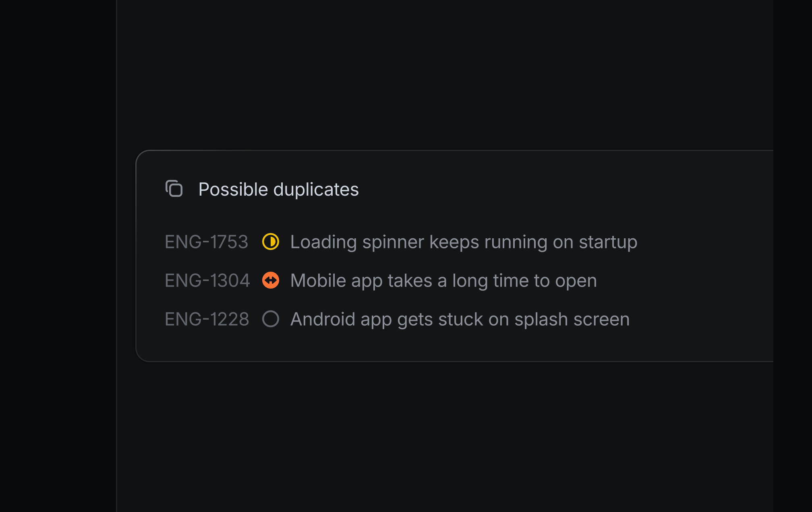Screen dimensions: 812x512
Task: Open issue ID ENG-1228
Action: [207, 319]
